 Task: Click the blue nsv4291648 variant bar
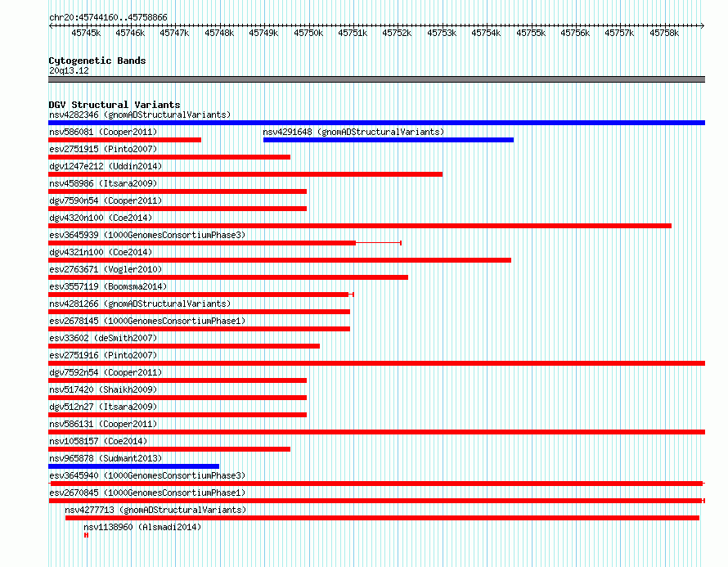click(x=389, y=140)
